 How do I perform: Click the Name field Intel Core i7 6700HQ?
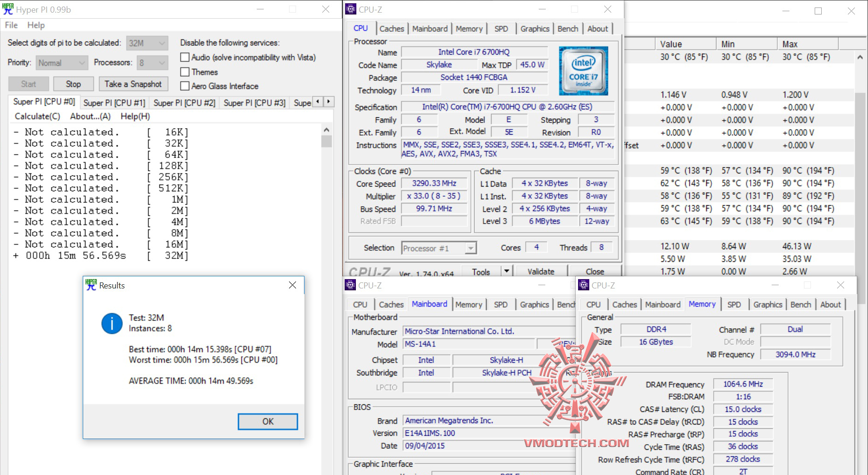pyautogui.click(x=474, y=52)
